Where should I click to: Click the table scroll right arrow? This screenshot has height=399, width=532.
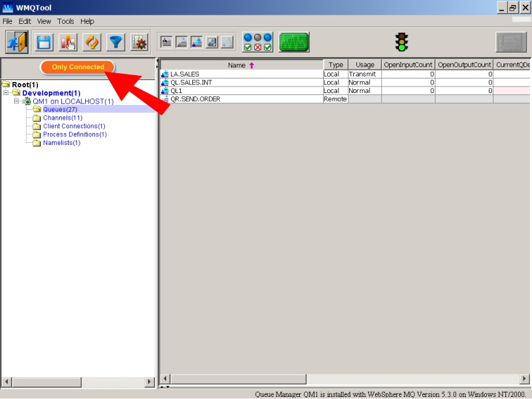524,378
